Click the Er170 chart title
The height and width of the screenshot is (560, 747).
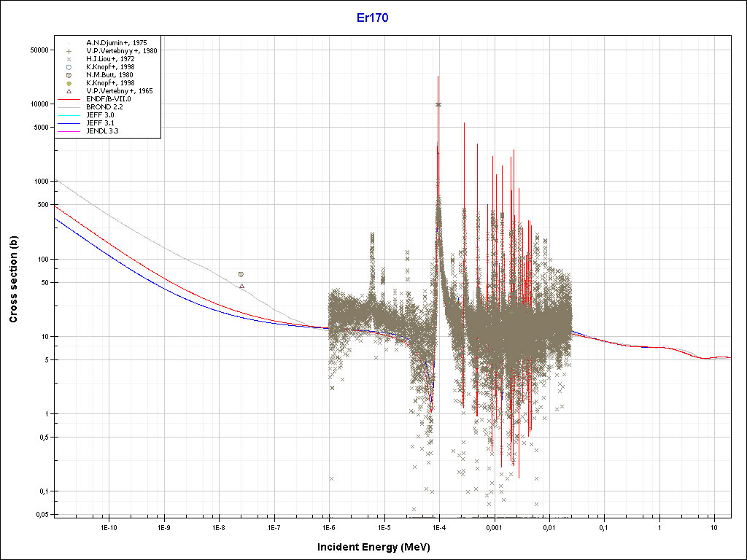point(373,18)
